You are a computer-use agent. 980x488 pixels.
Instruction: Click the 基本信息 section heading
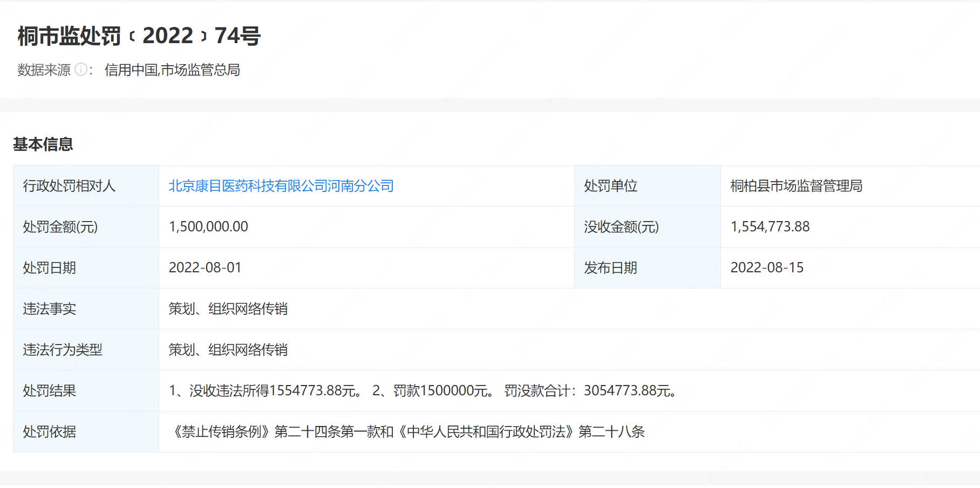[x=43, y=145]
